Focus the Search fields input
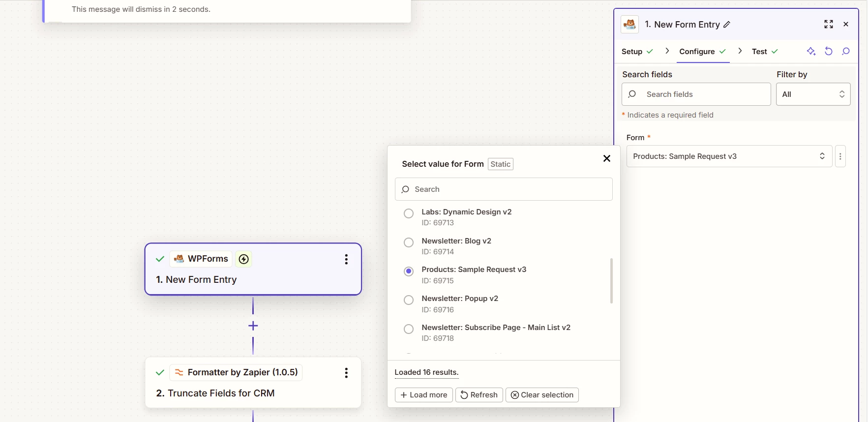 pos(696,94)
